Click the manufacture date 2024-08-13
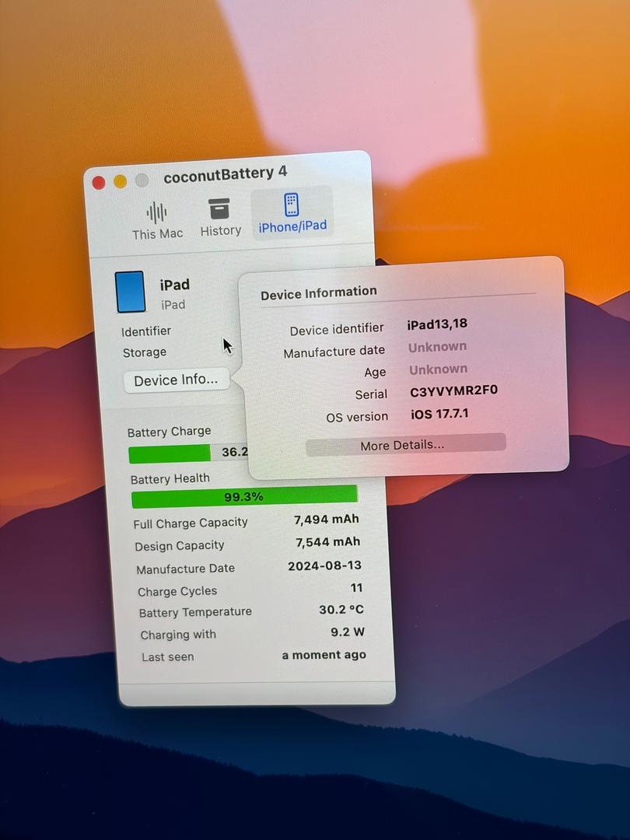Image resolution: width=630 pixels, height=840 pixels. tap(324, 565)
